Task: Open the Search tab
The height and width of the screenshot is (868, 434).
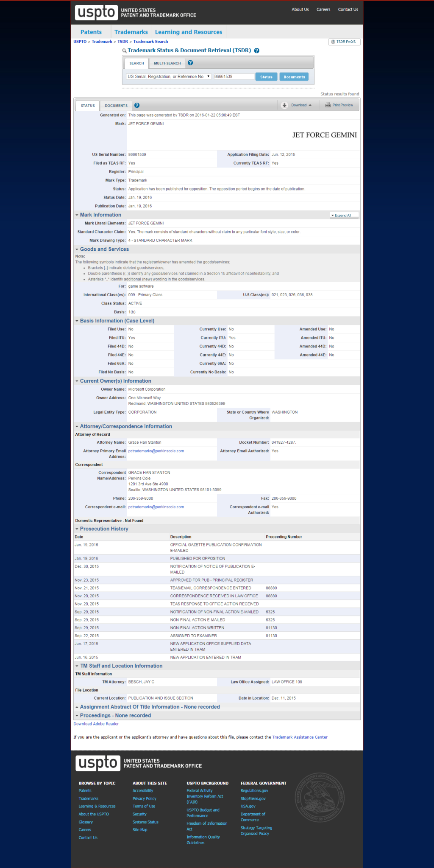Action: tap(136, 63)
